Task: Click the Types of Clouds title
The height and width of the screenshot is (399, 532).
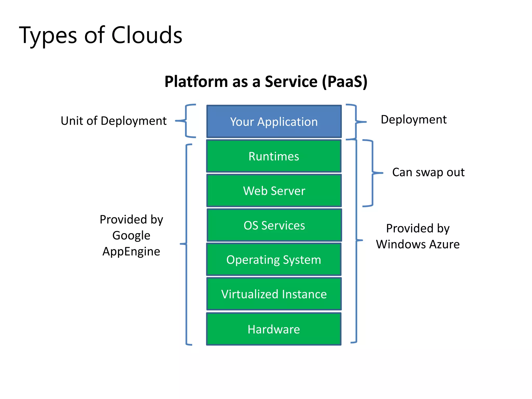Action: 101,35
